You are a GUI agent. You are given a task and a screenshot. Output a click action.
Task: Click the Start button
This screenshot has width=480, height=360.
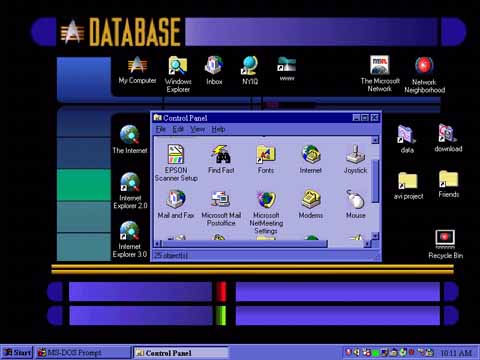[x=17, y=352]
